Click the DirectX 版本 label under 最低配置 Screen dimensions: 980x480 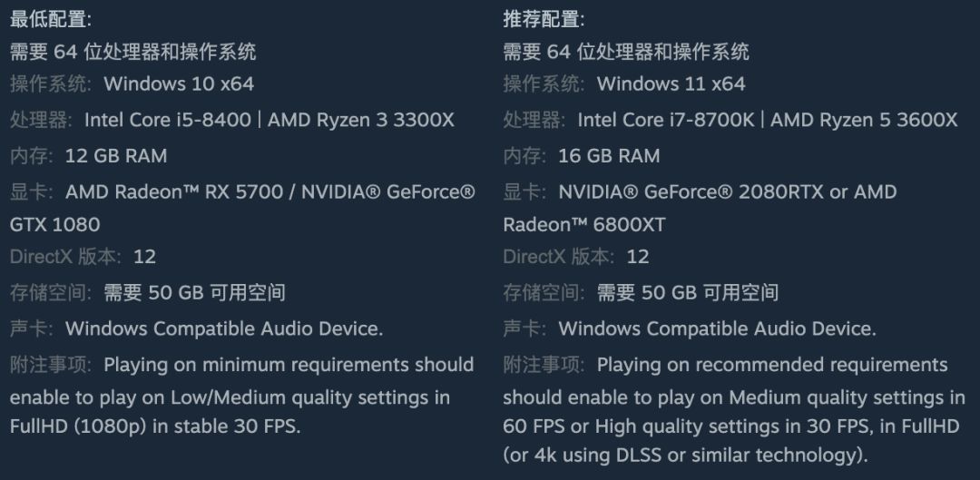64,257
